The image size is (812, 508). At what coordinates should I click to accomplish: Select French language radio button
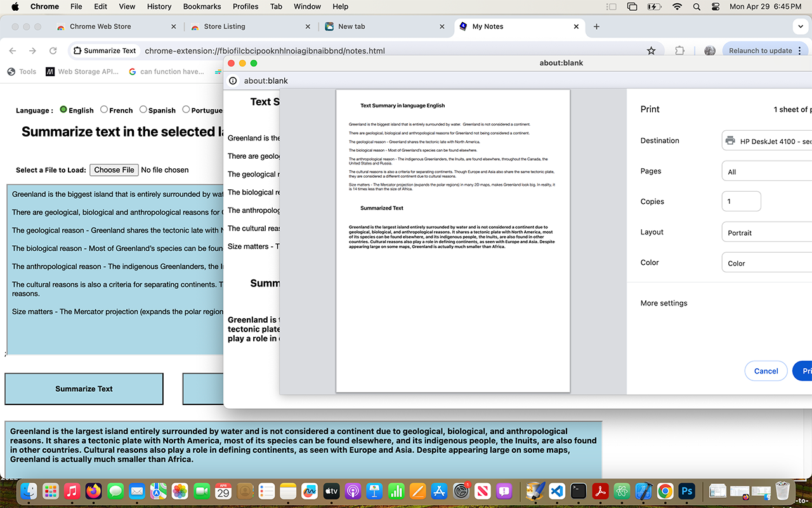click(104, 109)
